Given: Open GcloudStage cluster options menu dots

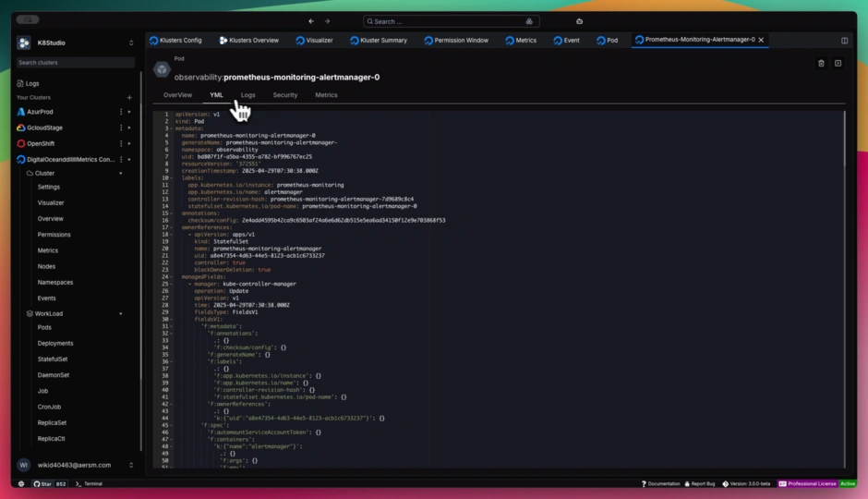Looking at the screenshot, I should coord(121,128).
